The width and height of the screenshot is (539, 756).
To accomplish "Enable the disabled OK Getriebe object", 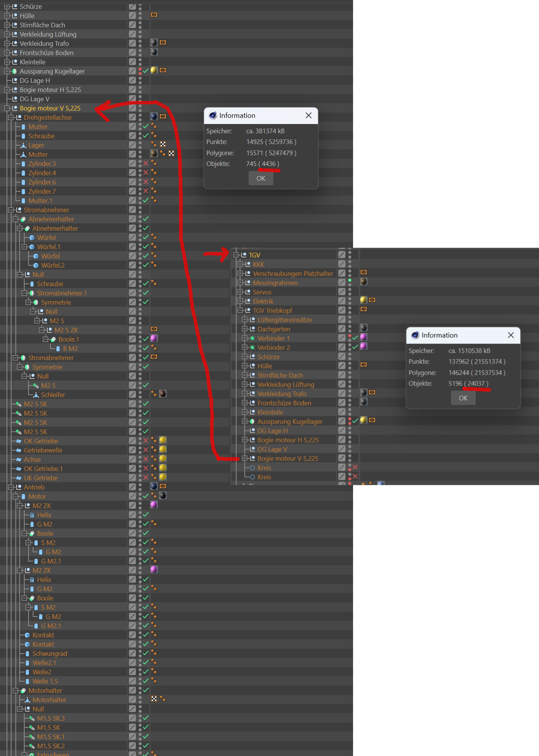I will click(146, 441).
